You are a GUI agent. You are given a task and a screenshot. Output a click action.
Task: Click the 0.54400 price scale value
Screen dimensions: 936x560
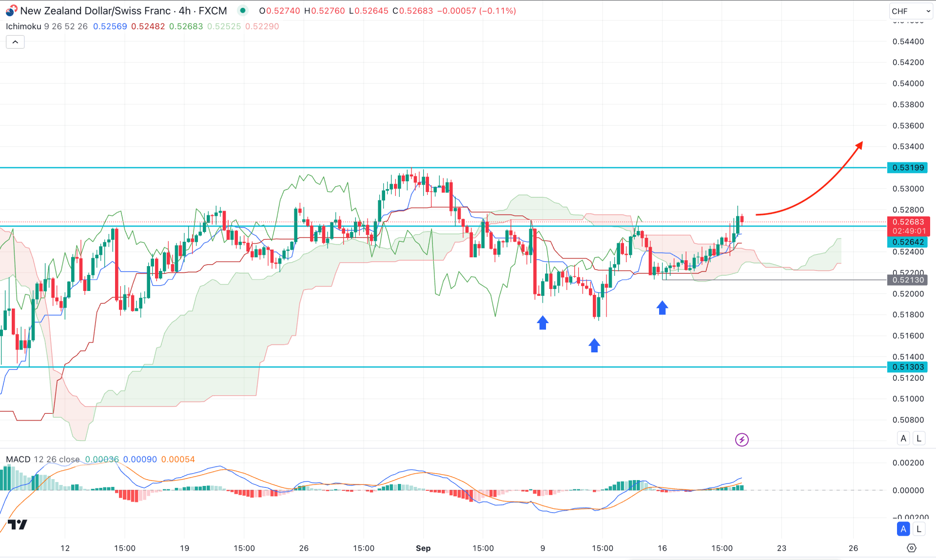908,41
